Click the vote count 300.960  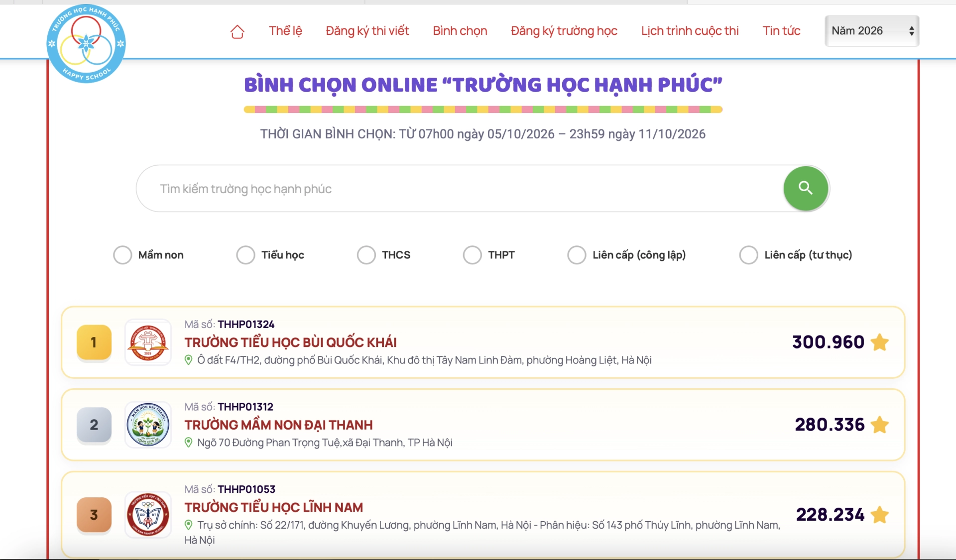[828, 342]
